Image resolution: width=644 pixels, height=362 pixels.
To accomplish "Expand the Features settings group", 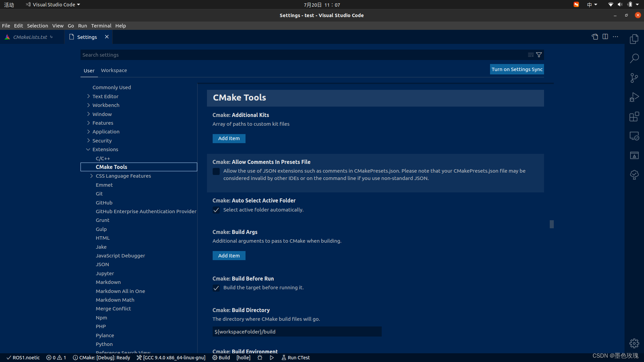I will [x=89, y=123].
